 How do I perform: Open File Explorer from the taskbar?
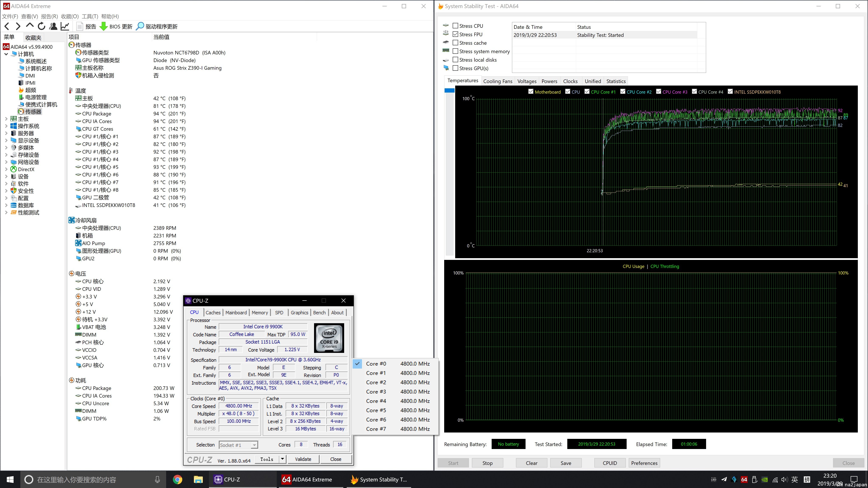(x=198, y=479)
